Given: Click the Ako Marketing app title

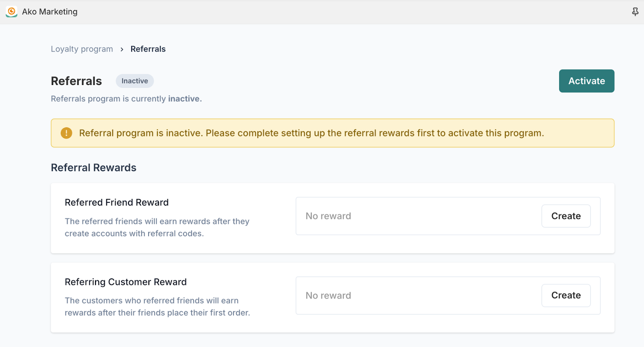Looking at the screenshot, I should (50, 12).
